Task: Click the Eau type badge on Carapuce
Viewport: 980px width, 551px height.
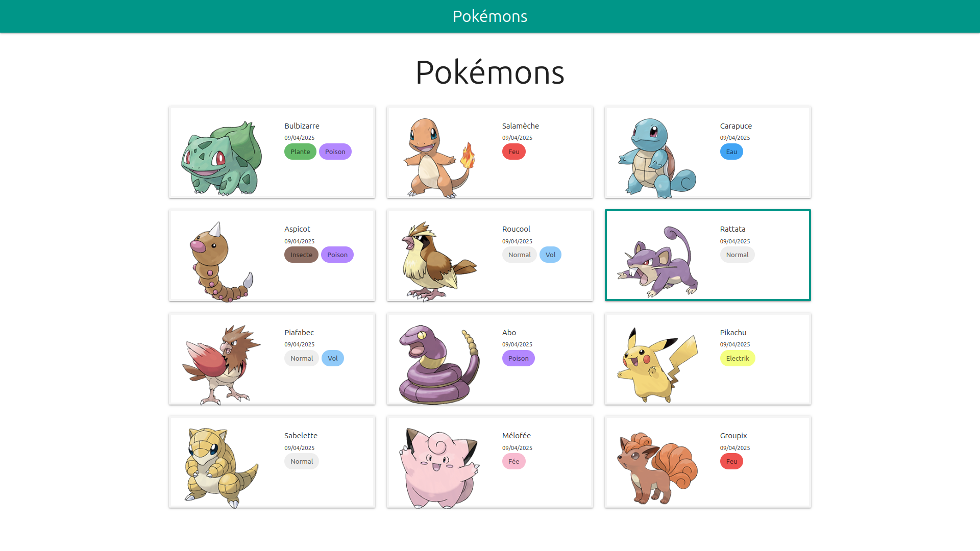Action: point(731,152)
